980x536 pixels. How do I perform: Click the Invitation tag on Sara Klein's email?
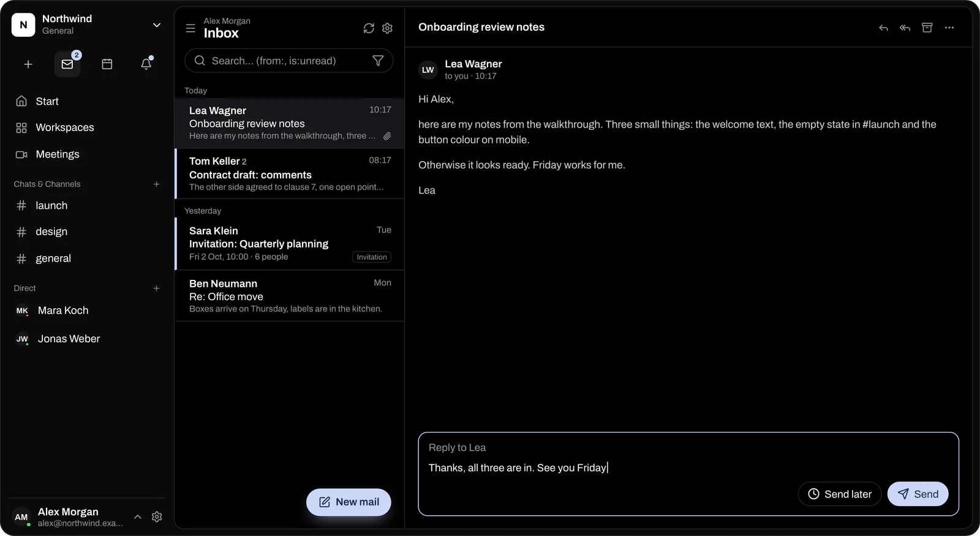pos(372,257)
